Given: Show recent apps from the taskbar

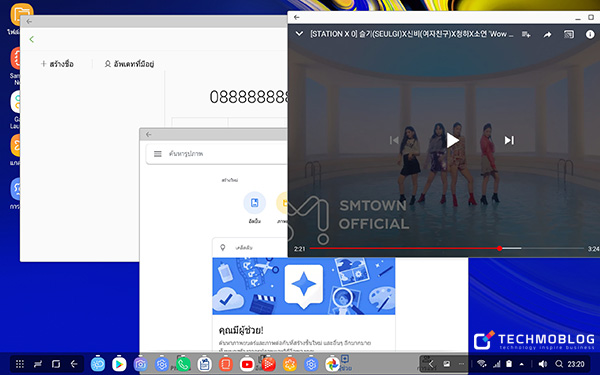Looking at the screenshot, I should (x=56, y=364).
